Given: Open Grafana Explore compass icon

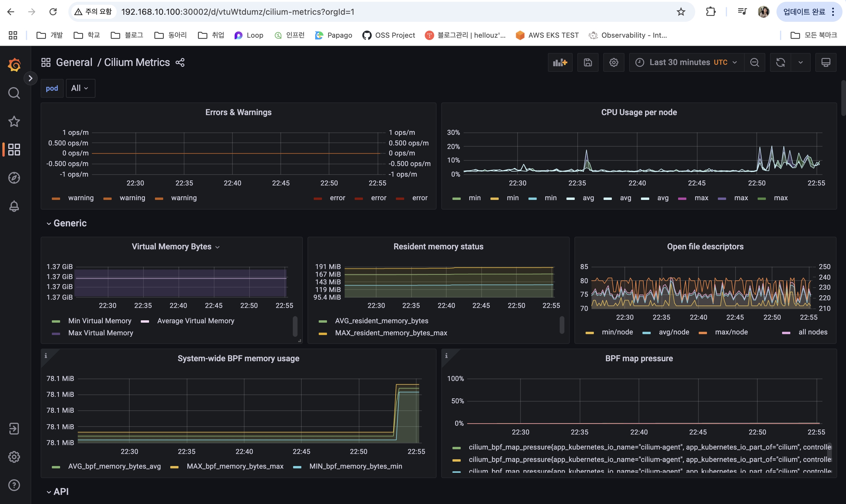Looking at the screenshot, I should pyautogui.click(x=14, y=178).
